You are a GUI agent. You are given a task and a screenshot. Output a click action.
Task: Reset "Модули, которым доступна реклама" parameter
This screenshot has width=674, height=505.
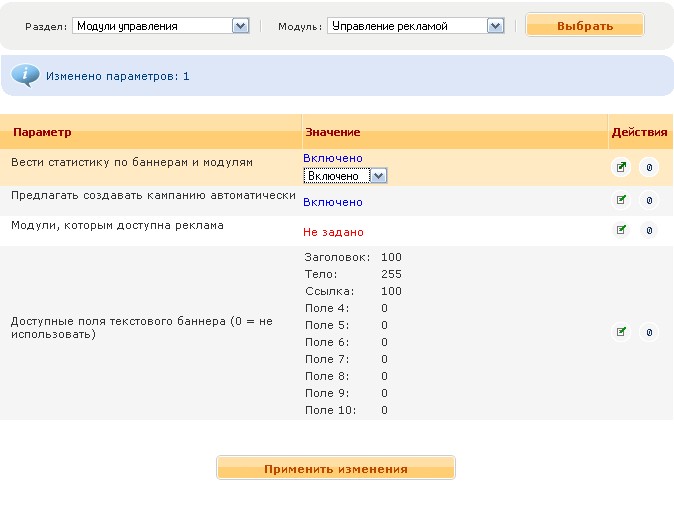tap(649, 230)
